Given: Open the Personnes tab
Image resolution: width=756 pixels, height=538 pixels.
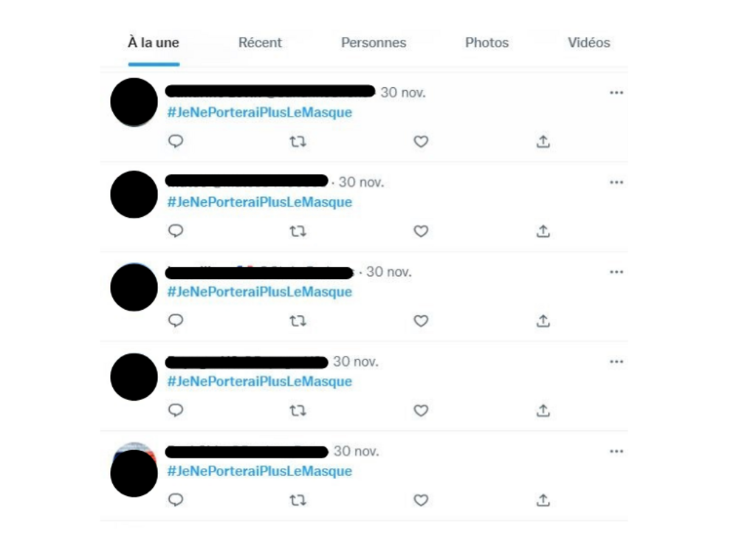Looking at the screenshot, I should point(374,42).
